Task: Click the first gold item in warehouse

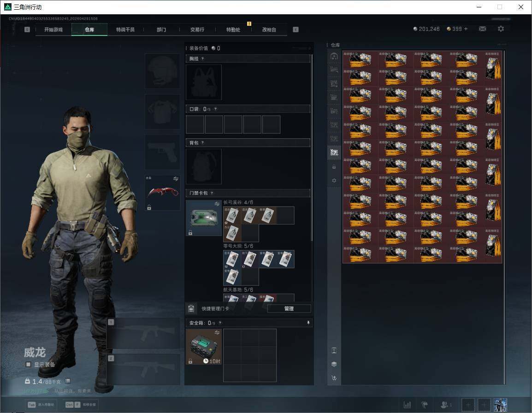Action: [361, 60]
